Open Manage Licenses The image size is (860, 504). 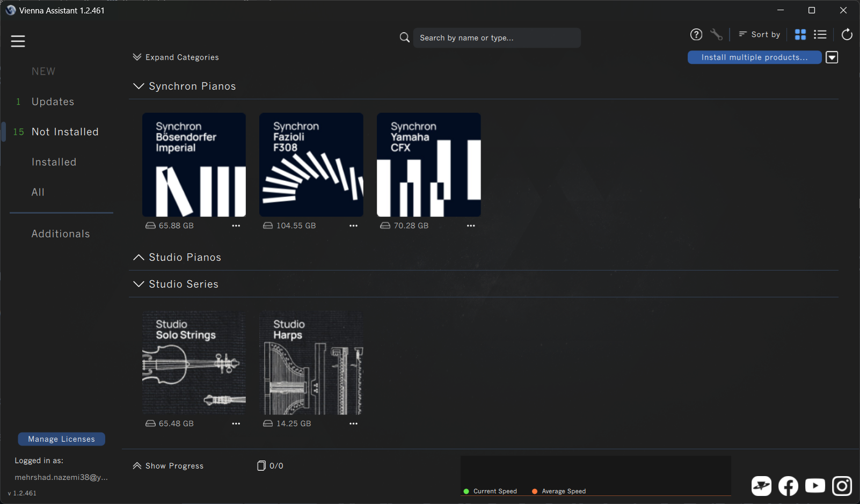tap(61, 439)
